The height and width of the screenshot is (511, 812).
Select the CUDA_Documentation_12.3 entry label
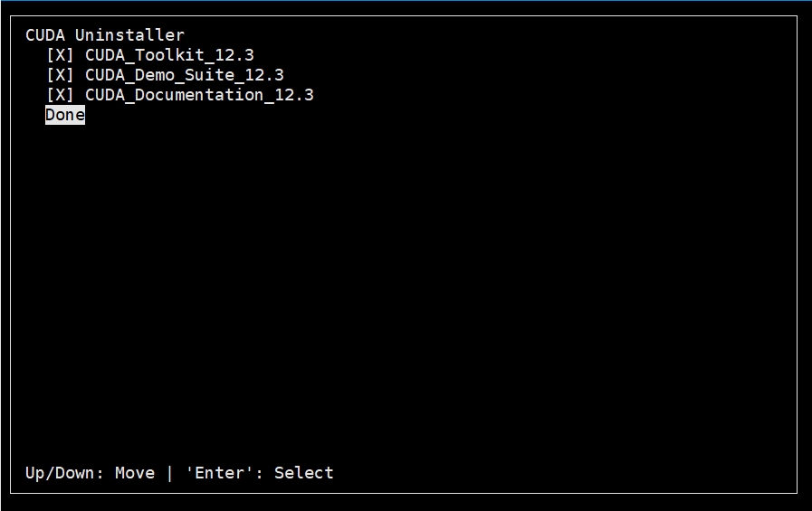click(199, 95)
